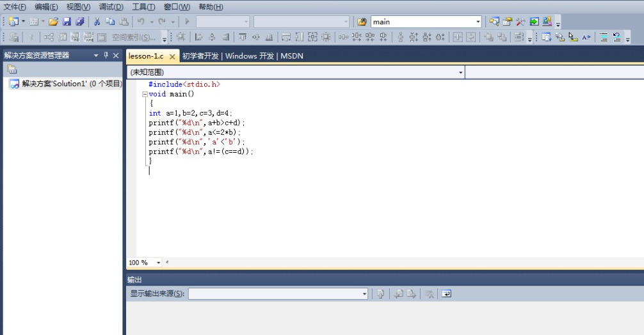Click the Save All icon
Viewport: 644px width, 335px height.
[x=79, y=22]
